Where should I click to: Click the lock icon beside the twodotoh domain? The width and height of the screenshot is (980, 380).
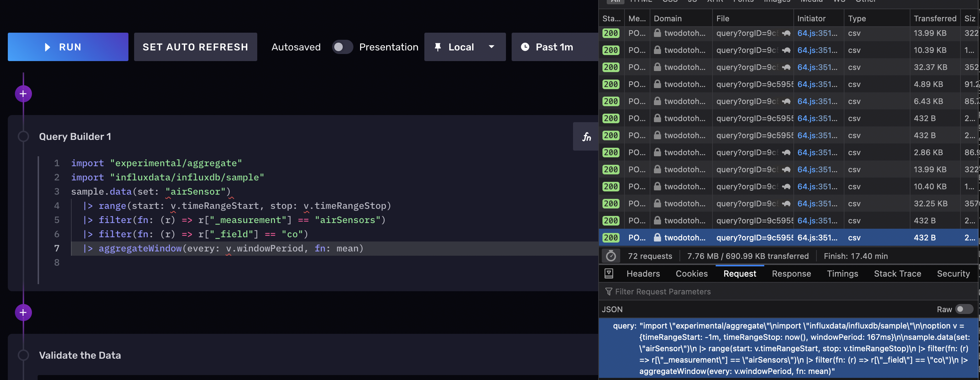pos(657,33)
